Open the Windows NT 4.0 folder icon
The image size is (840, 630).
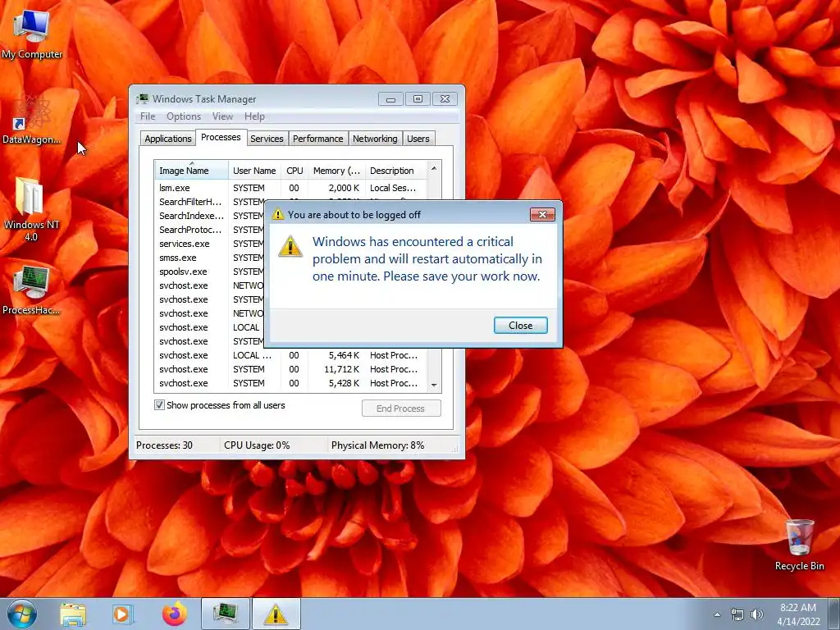[31, 210]
